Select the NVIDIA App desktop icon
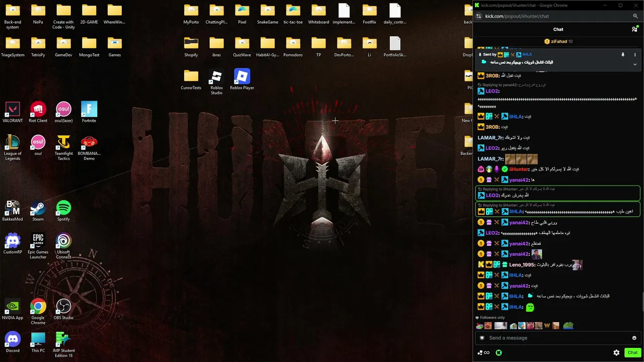Screen dimensions: 644x362 point(13,309)
